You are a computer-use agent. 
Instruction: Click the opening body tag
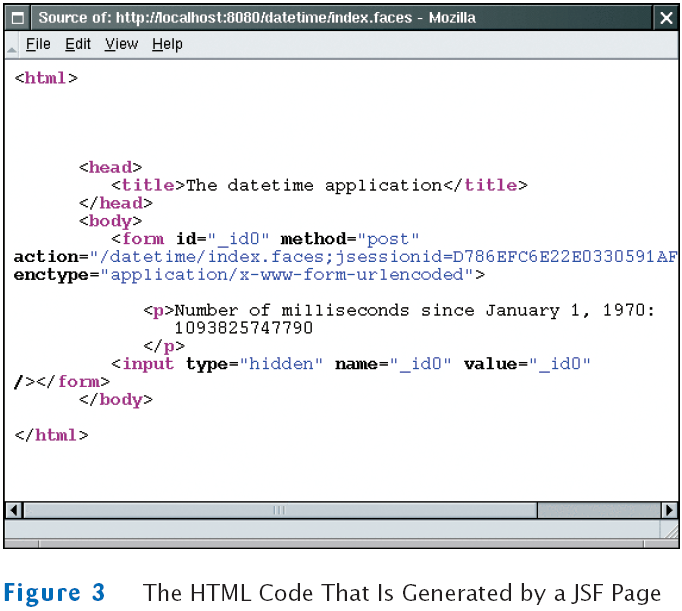pyautogui.click(x=110, y=221)
